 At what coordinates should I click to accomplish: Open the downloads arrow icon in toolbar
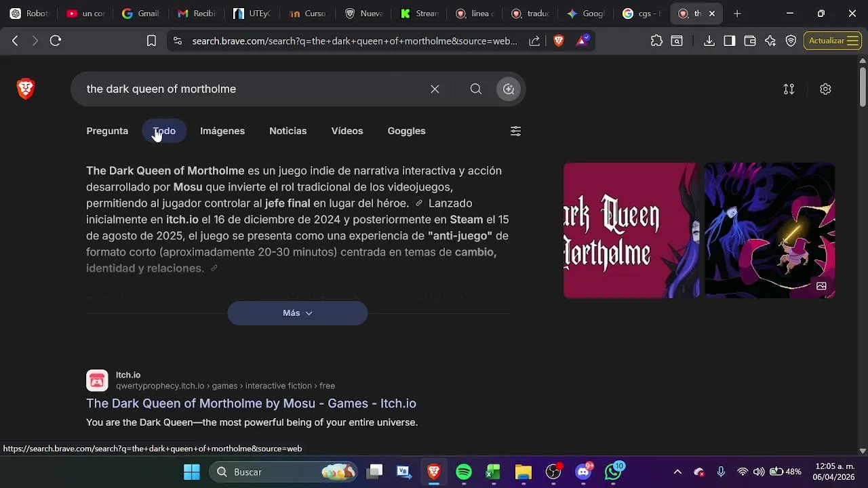(709, 41)
